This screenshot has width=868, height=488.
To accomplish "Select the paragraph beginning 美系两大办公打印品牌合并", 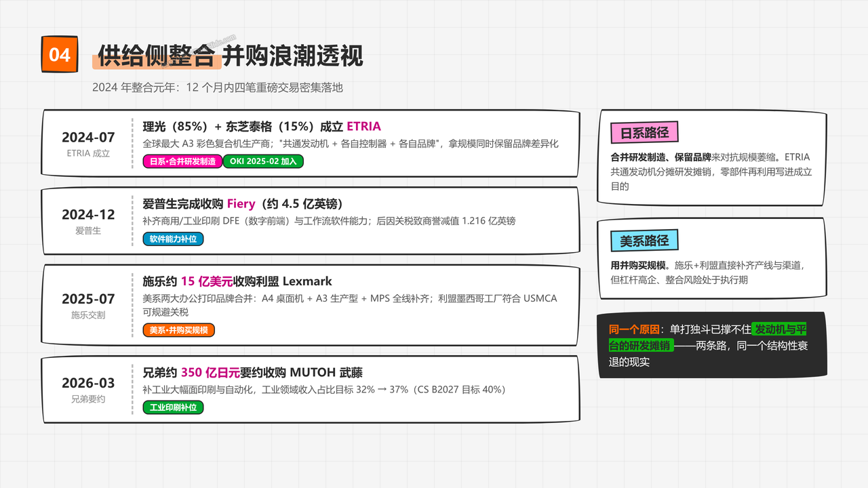I will tap(350, 305).
